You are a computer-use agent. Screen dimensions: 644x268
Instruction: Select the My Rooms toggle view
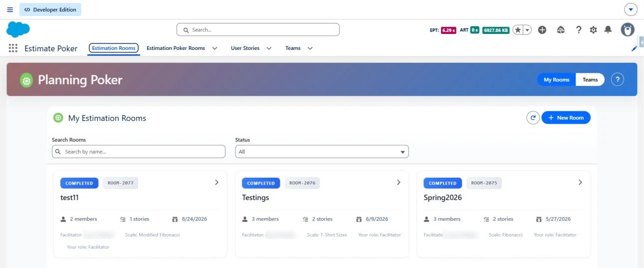tap(557, 80)
